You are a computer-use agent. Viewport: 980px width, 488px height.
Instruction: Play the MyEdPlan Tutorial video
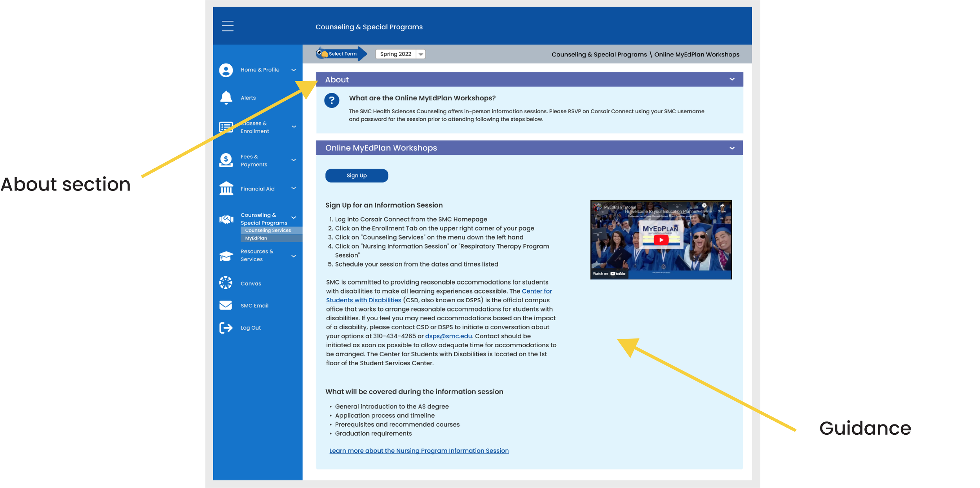pyautogui.click(x=661, y=240)
